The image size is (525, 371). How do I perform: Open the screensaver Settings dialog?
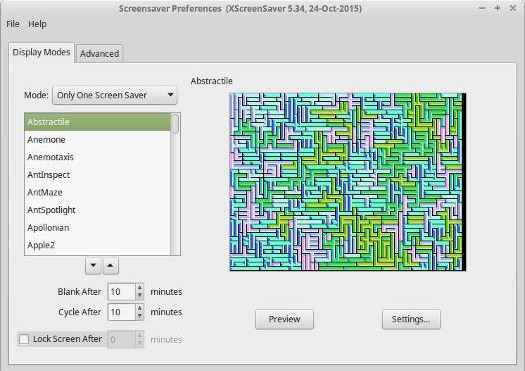(x=411, y=319)
